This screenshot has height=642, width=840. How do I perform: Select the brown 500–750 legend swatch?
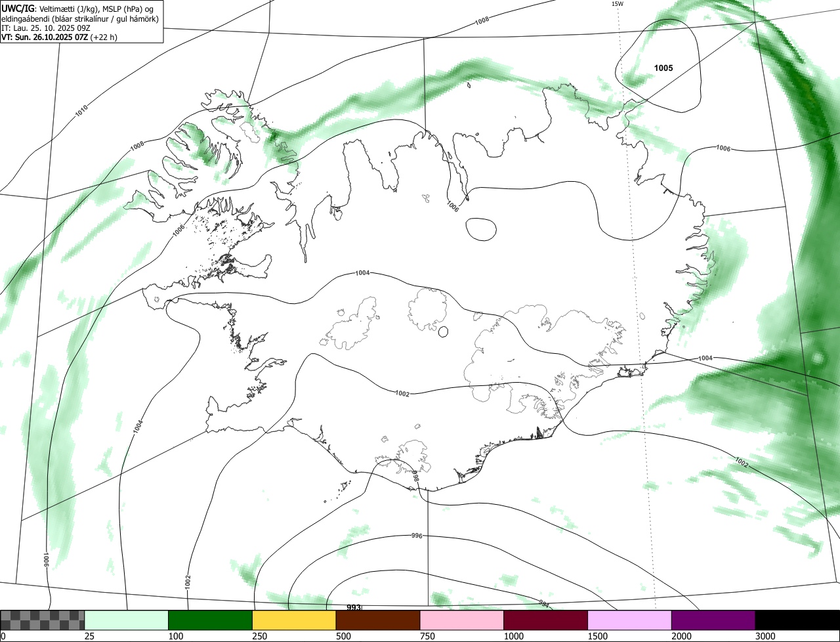tap(378, 620)
